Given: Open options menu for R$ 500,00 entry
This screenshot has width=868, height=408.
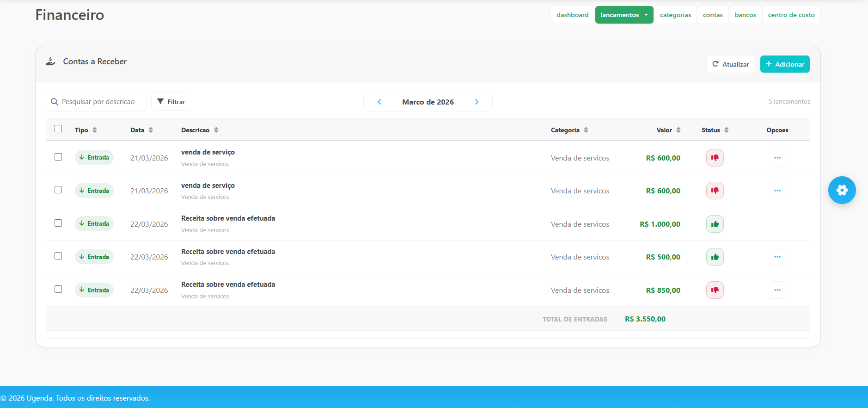Looking at the screenshot, I should pyautogui.click(x=777, y=257).
